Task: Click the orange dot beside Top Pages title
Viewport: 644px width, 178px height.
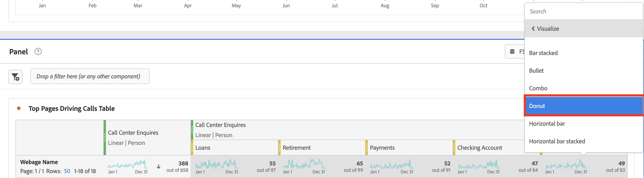Action: pos(19,108)
